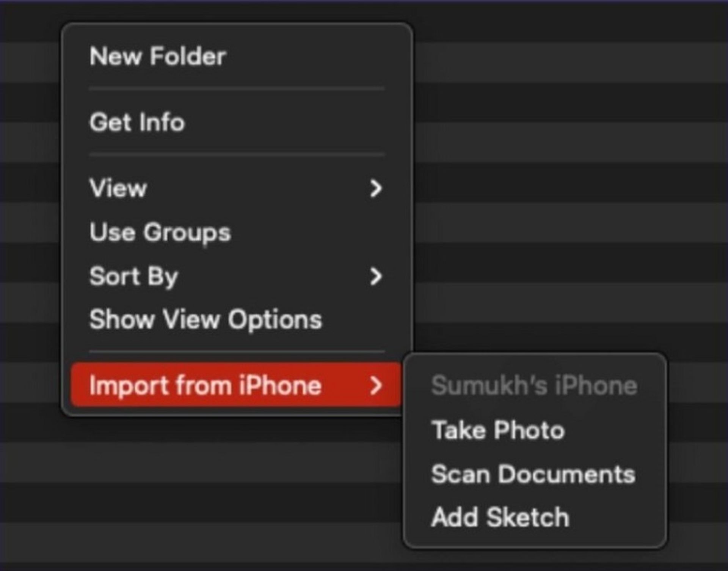This screenshot has height=571, width=728.
Task: Choose Add Sketch in the submenu
Action: [500, 518]
